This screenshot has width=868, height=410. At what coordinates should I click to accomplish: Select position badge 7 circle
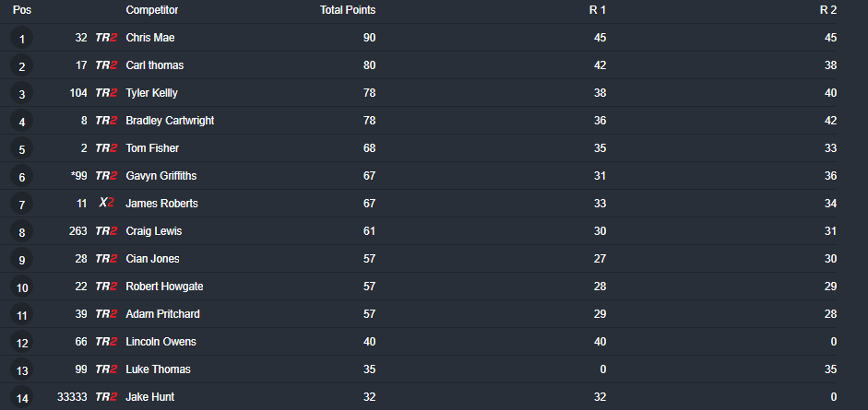21,204
